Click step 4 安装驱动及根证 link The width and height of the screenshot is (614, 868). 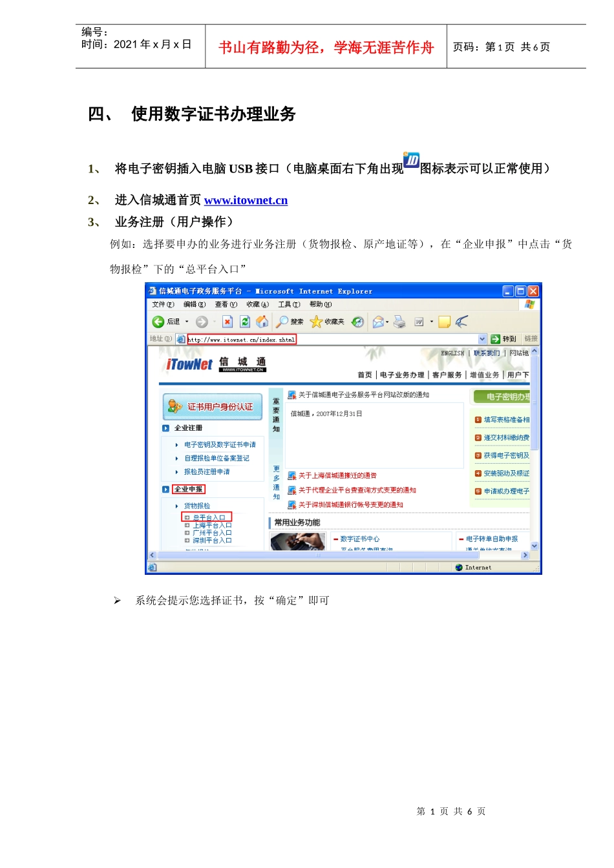point(507,473)
